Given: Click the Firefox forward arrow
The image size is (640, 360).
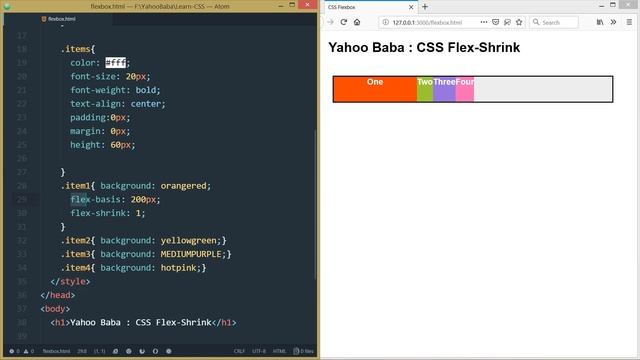Looking at the screenshot, I should [x=330, y=22].
